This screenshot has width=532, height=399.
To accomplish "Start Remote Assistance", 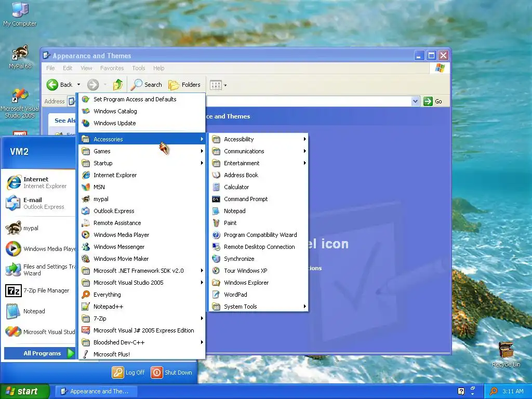I will click(x=142, y=222).
